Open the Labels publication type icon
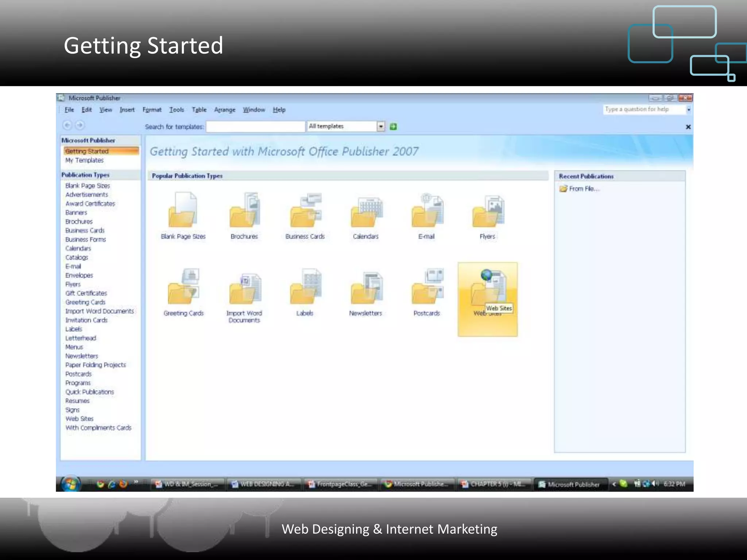The width and height of the screenshot is (747, 560). click(305, 287)
